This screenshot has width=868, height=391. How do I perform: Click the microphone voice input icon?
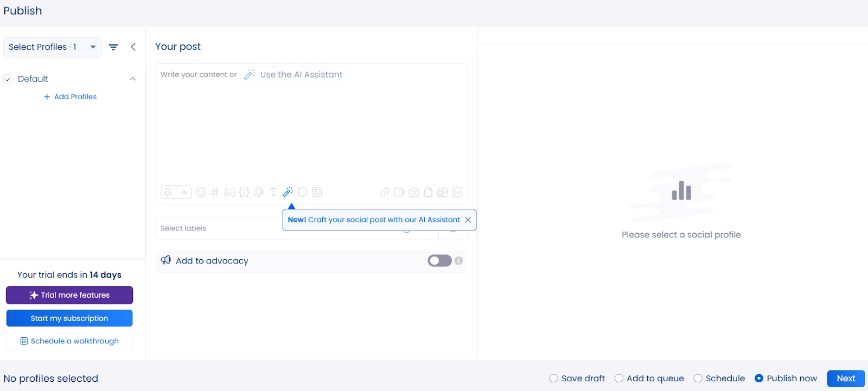[x=168, y=192]
